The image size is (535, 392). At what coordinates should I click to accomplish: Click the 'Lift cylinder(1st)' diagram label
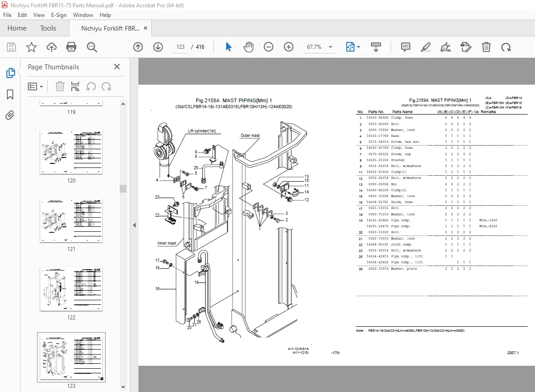coord(201,131)
